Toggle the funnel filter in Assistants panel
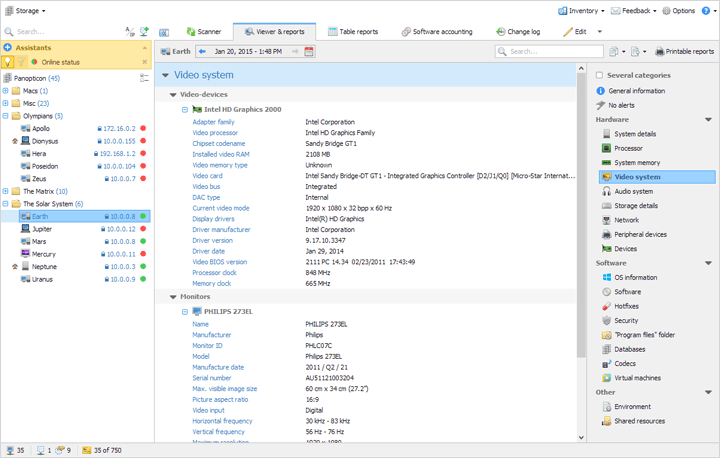720x458 pixels. pyautogui.click(x=22, y=62)
